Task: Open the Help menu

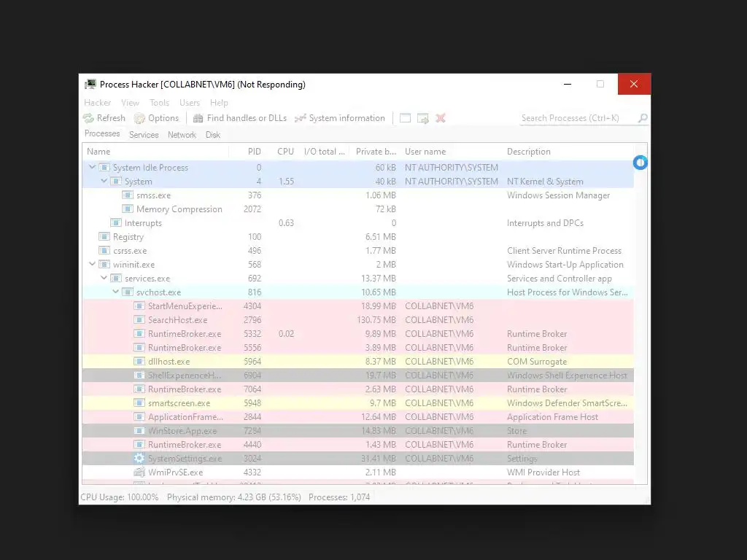Action: [219, 102]
